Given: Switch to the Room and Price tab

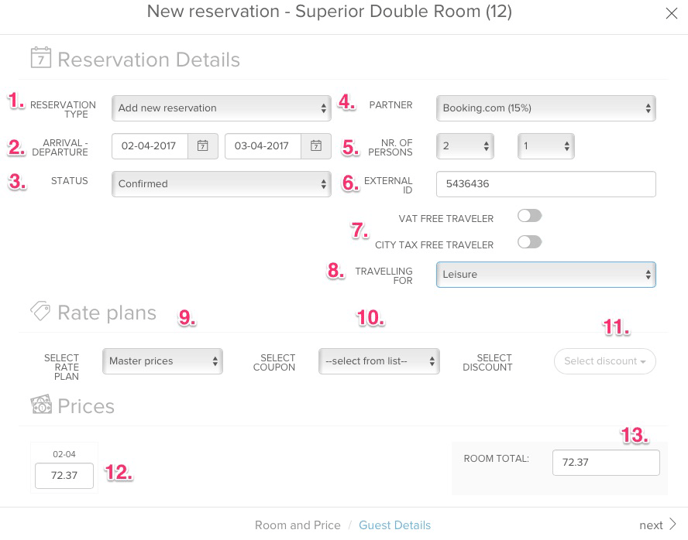Looking at the screenshot, I should click(x=297, y=525).
